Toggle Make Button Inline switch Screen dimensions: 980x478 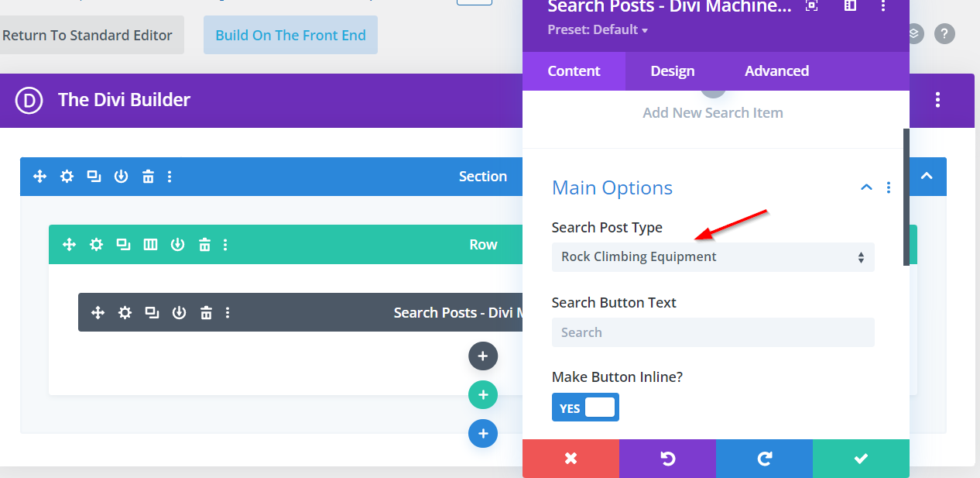585,408
